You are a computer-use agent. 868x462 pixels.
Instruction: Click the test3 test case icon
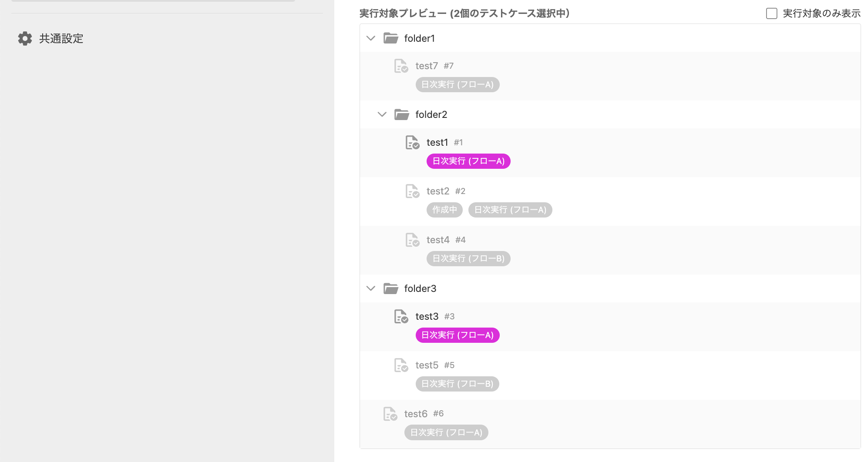pyautogui.click(x=401, y=316)
